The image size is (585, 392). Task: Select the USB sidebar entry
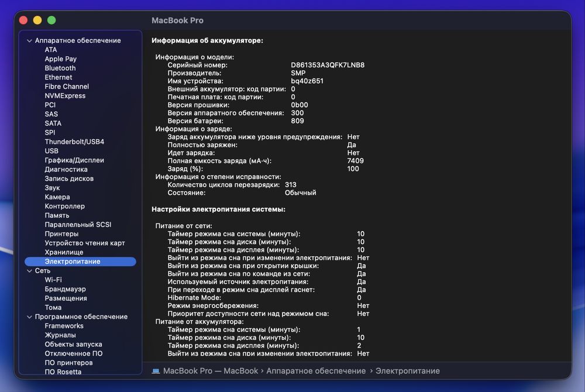[51, 151]
